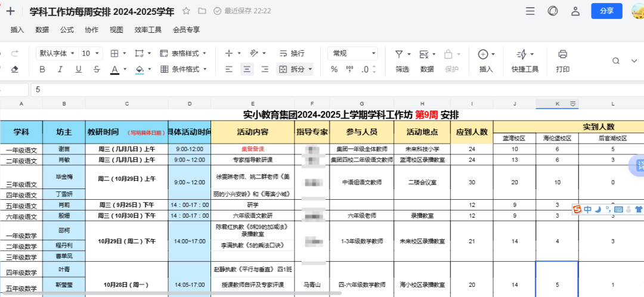Click the fill color bucket swatch

[140, 69]
